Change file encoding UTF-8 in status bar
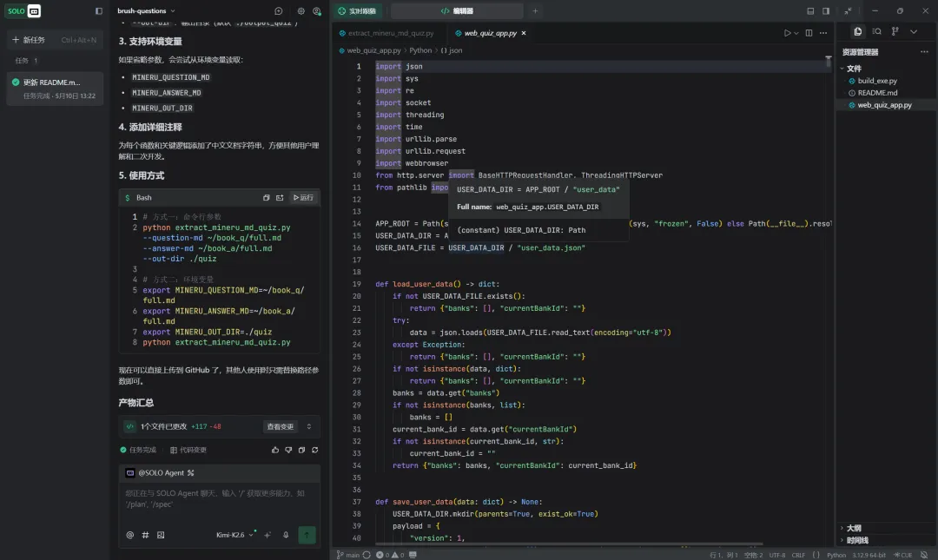The width and height of the screenshot is (938, 560). (777, 555)
